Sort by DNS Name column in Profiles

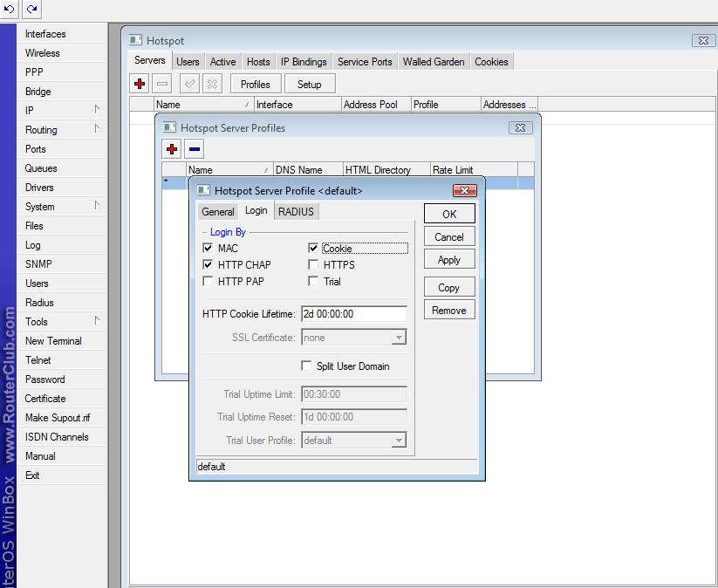[308, 170]
